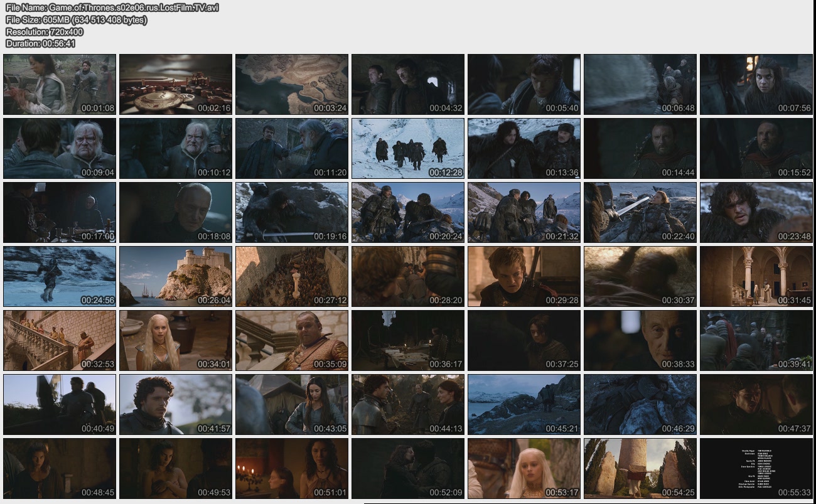Open the frame timestamped 00:23:48

coord(756,213)
